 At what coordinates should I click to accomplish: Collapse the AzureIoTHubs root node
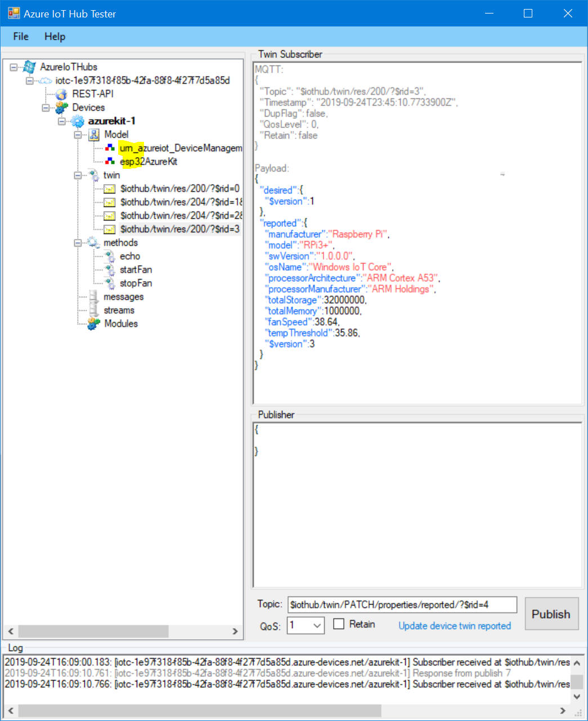pos(14,67)
